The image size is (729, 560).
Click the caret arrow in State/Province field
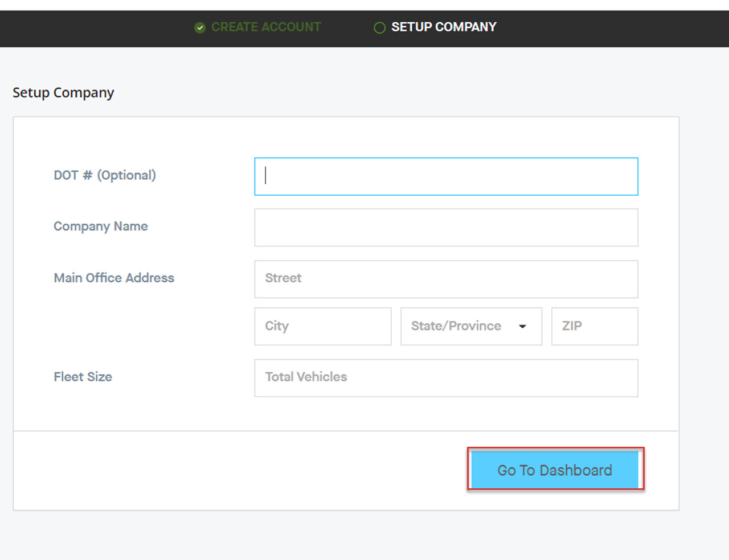click(522, 326)
